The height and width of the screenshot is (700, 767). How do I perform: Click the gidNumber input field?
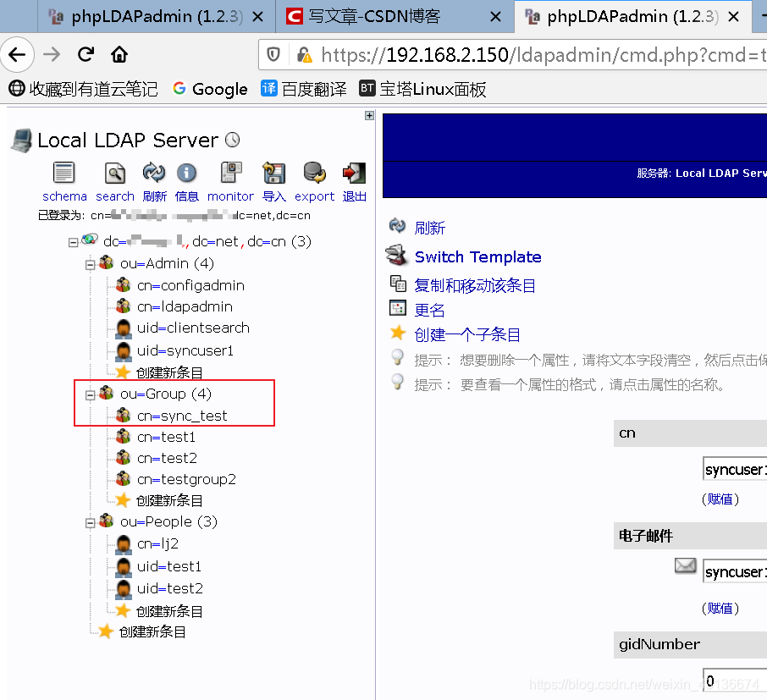(735, 681)
